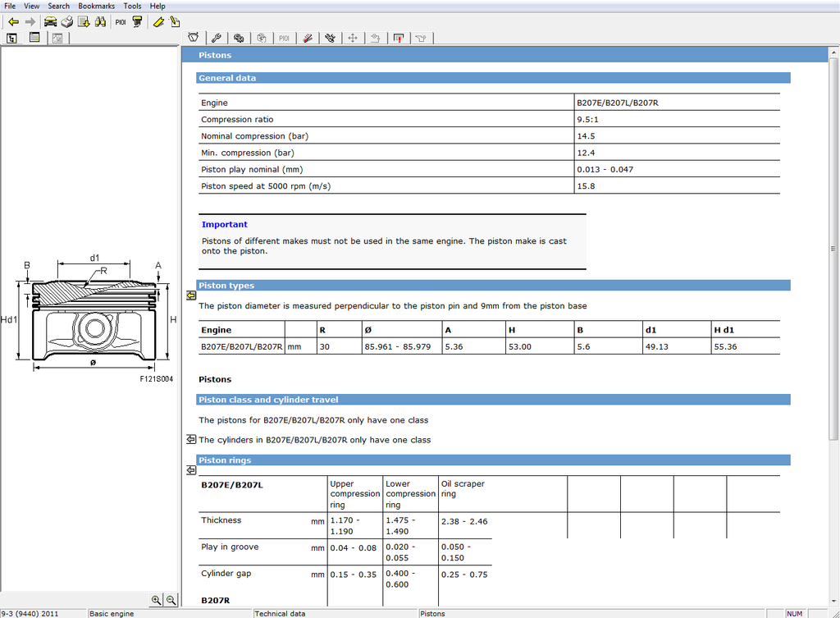The height and width of the screenshot is (618, 840).
Task: Click the wrench tab icon
Action: coord(217,38)
